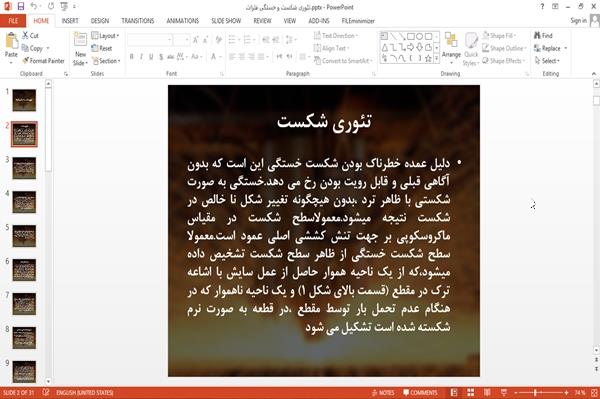Click the slide title text تئوری شکست

(324, 122)
